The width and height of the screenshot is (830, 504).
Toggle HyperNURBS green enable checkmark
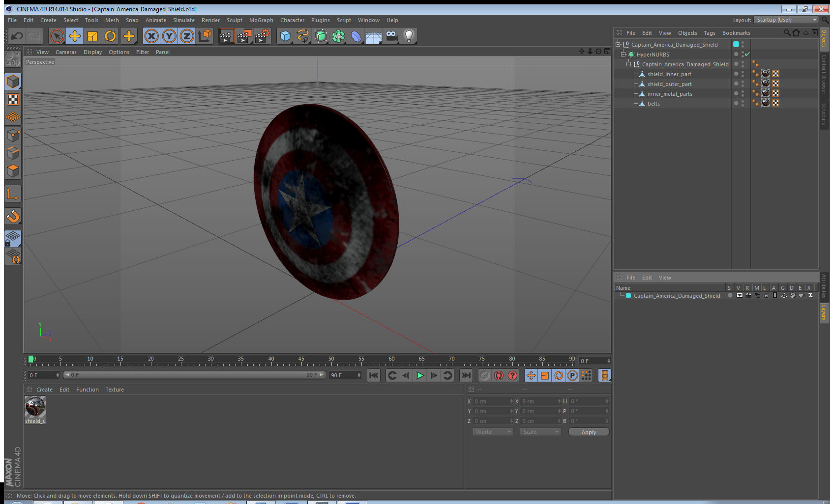[x=747, y=54]
